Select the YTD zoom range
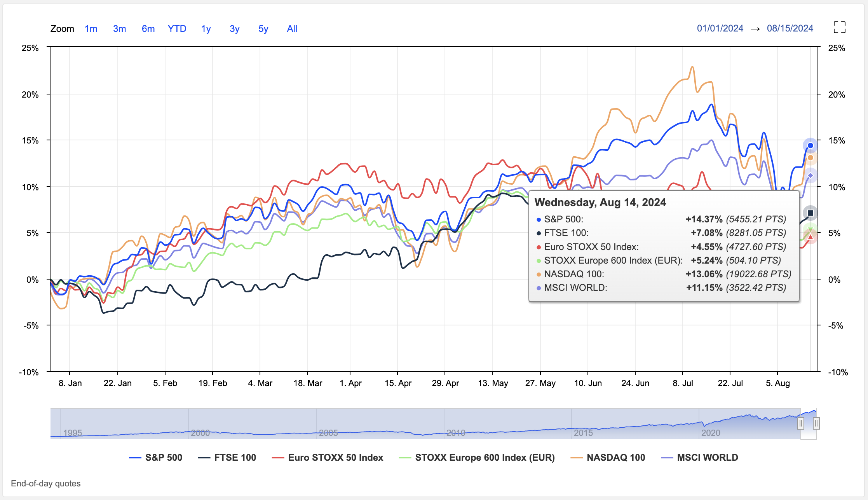 177,29
